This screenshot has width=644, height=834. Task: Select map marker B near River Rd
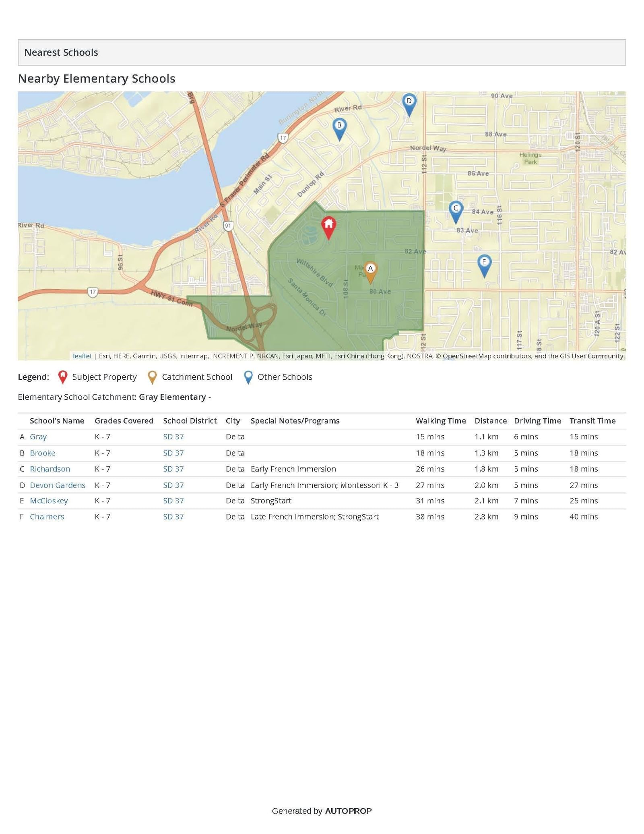click(339, 129)
